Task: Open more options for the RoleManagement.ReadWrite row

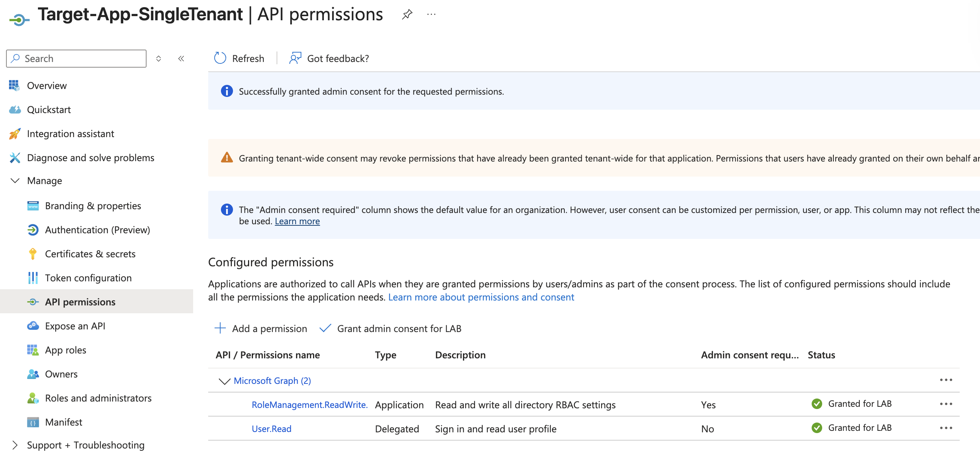Action: click(946, 404)
